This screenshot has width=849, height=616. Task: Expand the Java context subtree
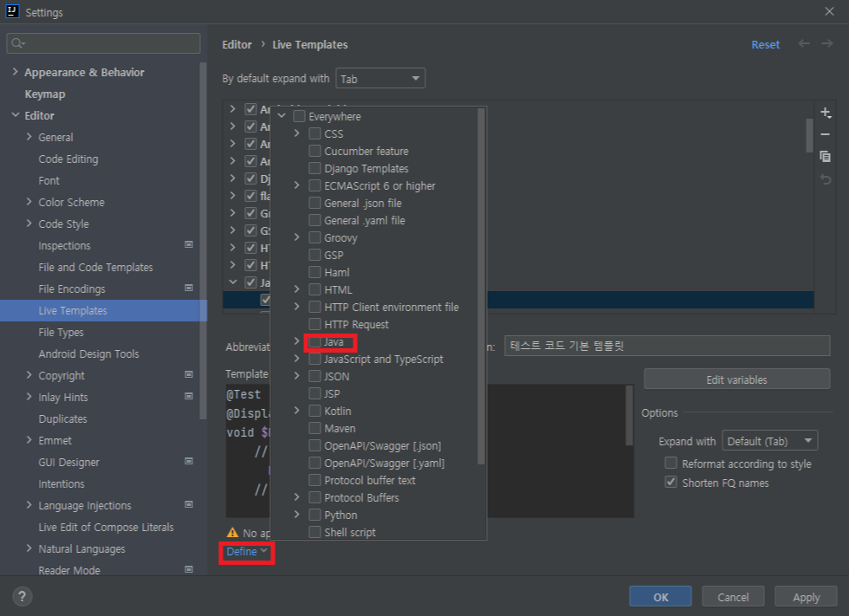[x=296, y=341]
